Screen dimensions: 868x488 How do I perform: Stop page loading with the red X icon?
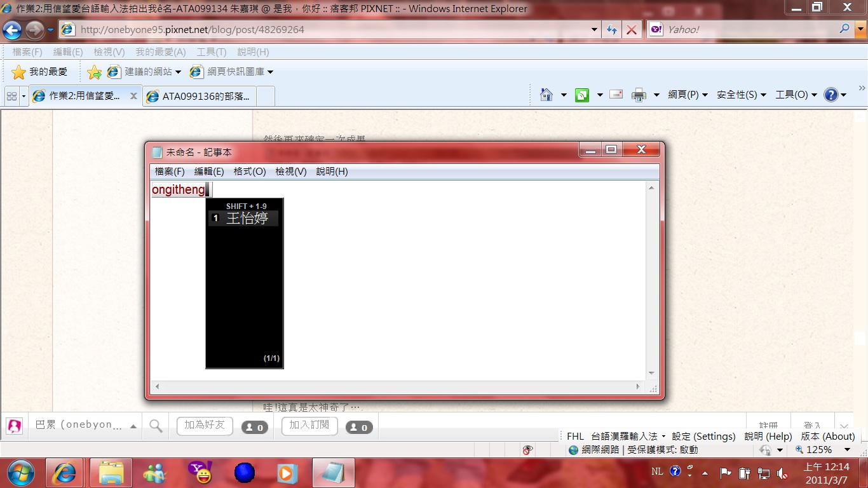[632, 29]
